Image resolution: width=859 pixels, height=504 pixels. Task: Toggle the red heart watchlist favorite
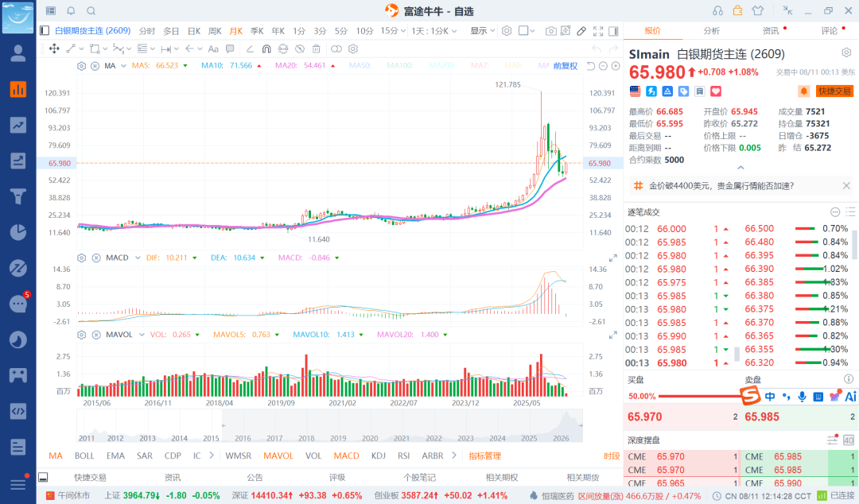pyautogui.click(x=716, y=91)
